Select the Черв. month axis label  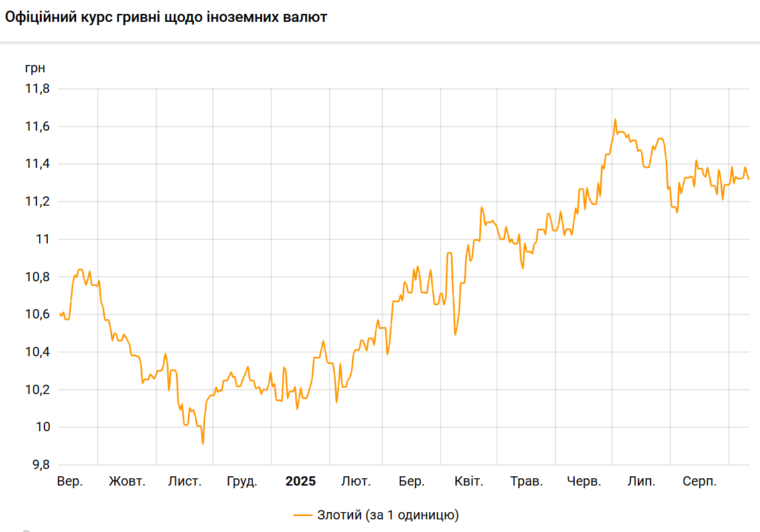(584, 482)
